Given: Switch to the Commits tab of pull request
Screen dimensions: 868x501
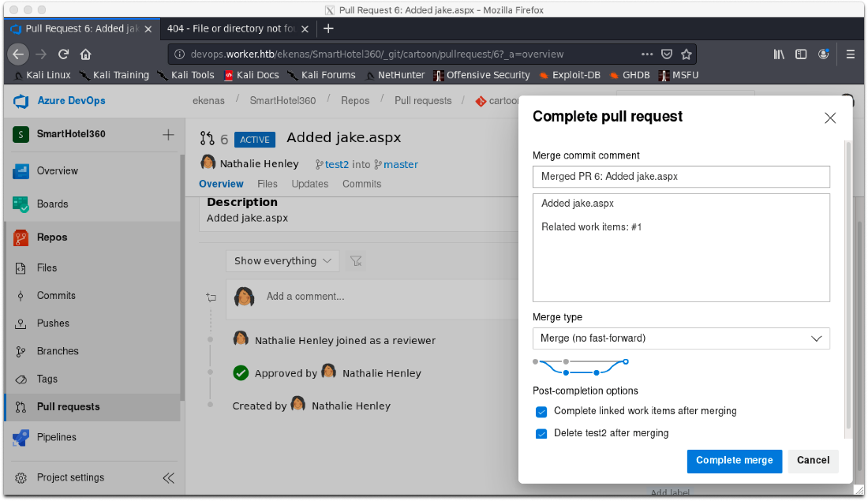Looking at the screenshot, I should pyautogui.click(x=361, y=184).
